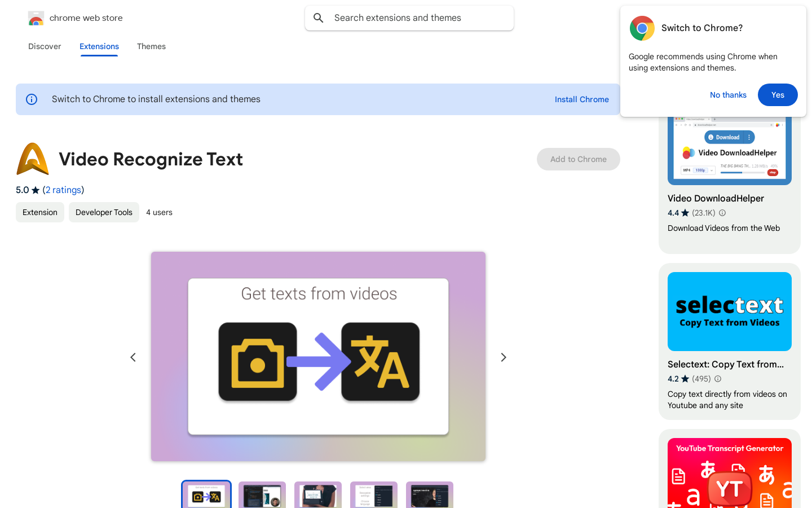Click the Chrome logo in the popup

642,28
